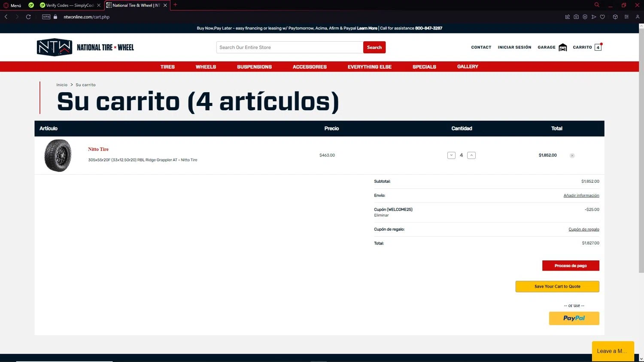Take a snapshot with camera icon
The width and height of the screenshot is (644, 362).
(576, 17)
